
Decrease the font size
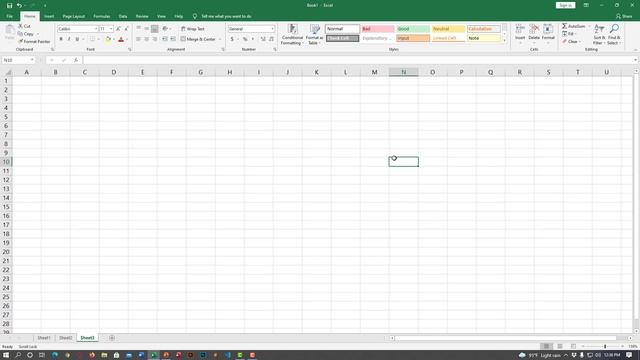click(x=126, y=29)
